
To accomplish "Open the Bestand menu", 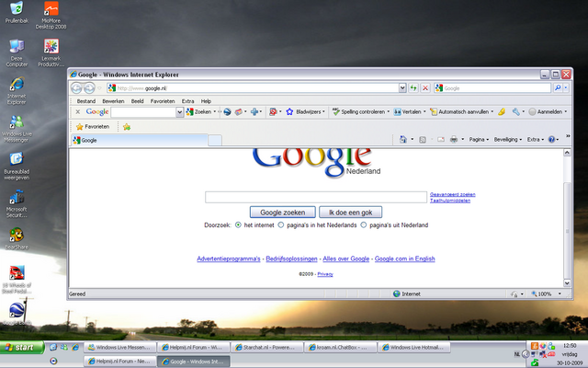I will [x=85, y=101].
